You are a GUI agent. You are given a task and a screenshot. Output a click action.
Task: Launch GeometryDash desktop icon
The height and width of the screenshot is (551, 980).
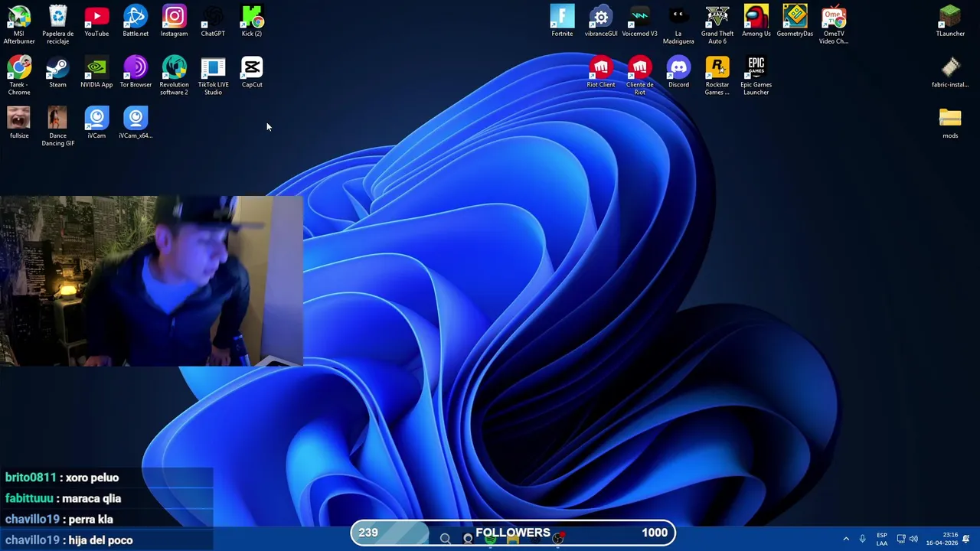click(x=795, y=21)
